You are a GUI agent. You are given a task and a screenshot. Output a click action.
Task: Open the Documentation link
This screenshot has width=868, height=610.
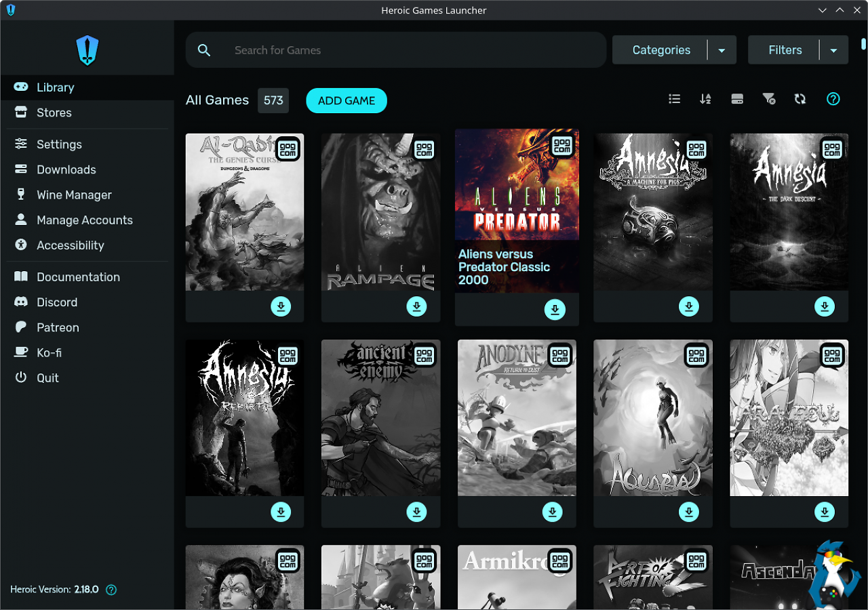pos(87,277)
